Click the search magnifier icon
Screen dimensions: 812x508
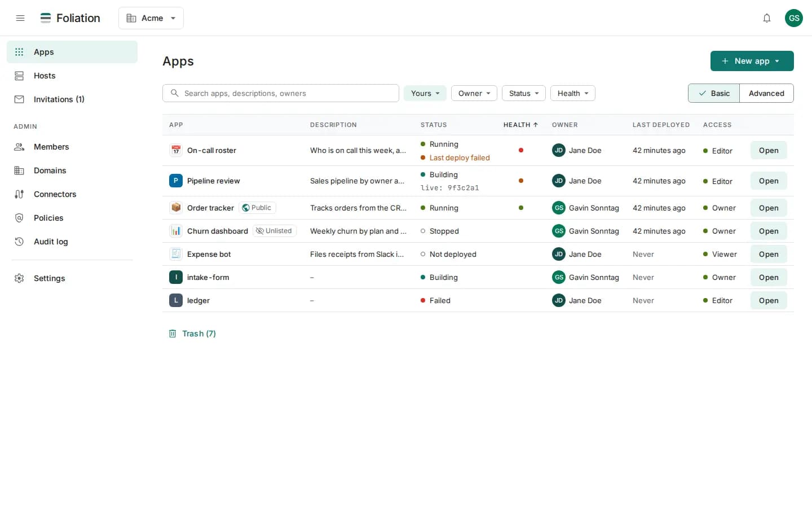[x=175, y=93]
